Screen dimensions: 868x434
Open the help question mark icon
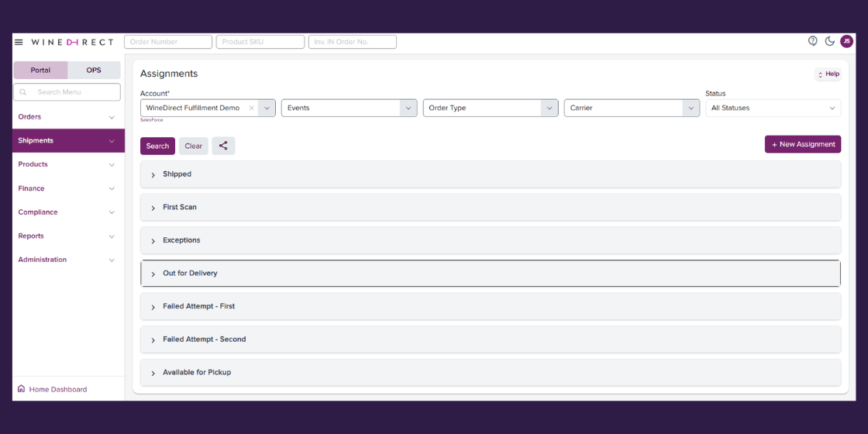[x=813, y=41]
